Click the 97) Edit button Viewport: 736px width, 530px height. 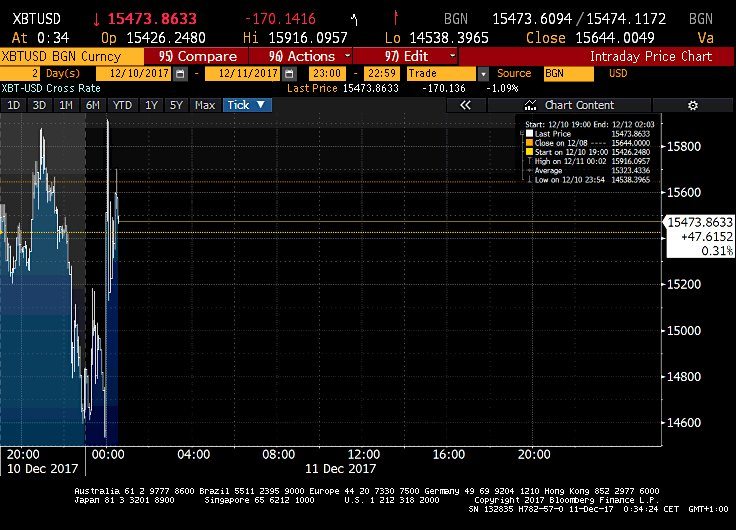(406, 56)
